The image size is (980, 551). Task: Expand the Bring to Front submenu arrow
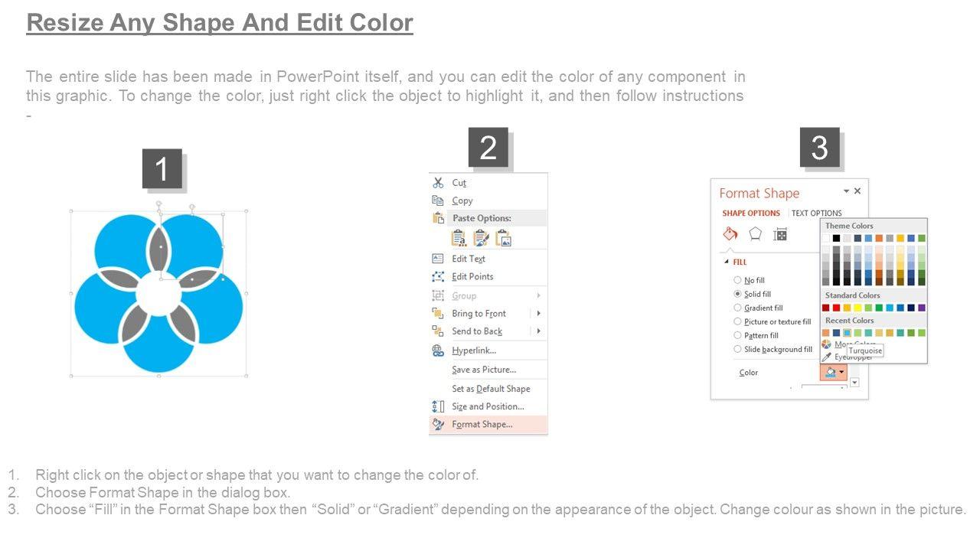(539, 313)
